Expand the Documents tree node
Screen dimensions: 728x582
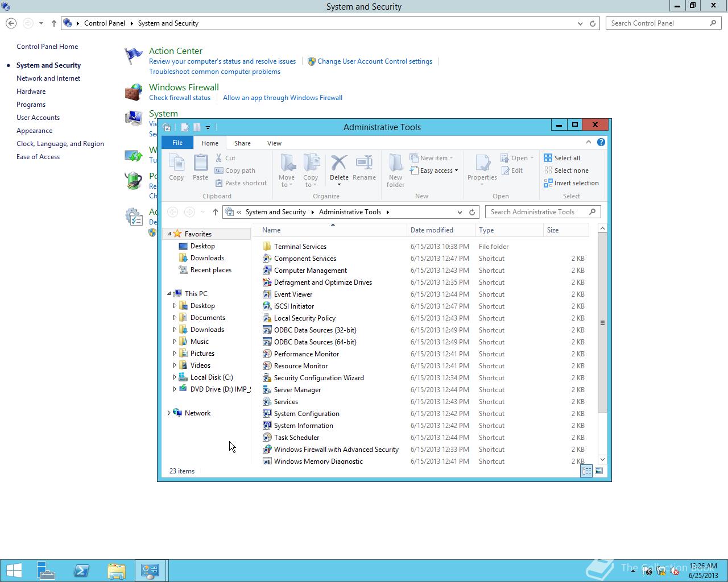175,318
